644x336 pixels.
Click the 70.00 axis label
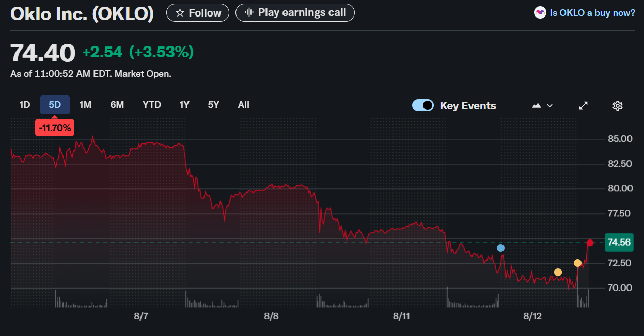[x=620, y=287]
